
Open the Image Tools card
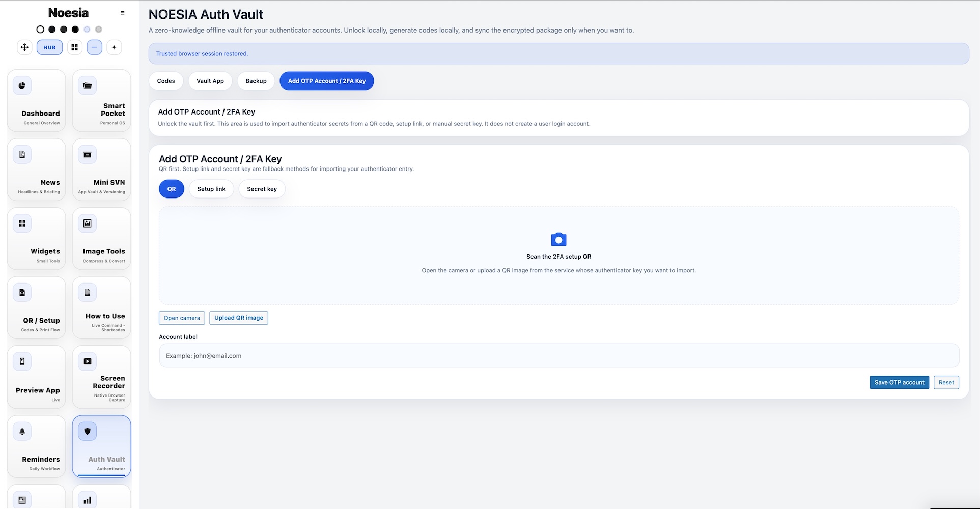pyautogui.click(x=102, y=239)
